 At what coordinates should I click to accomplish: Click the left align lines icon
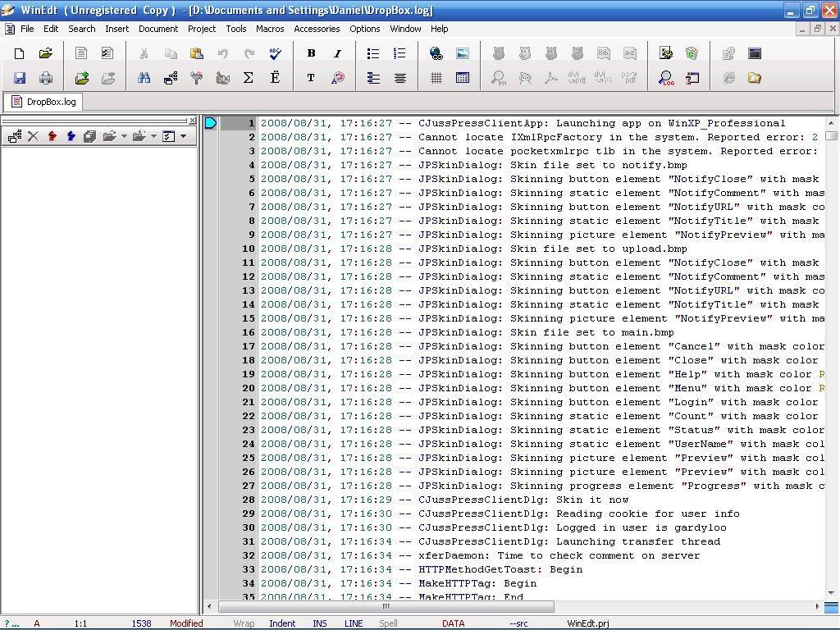click(x=373, y=78)
